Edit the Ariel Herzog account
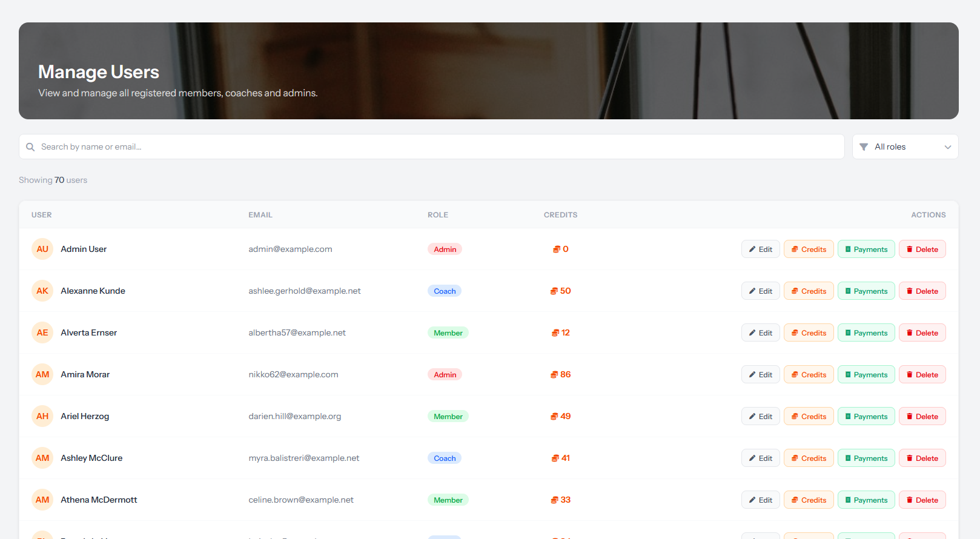 [x=761, y=416]
